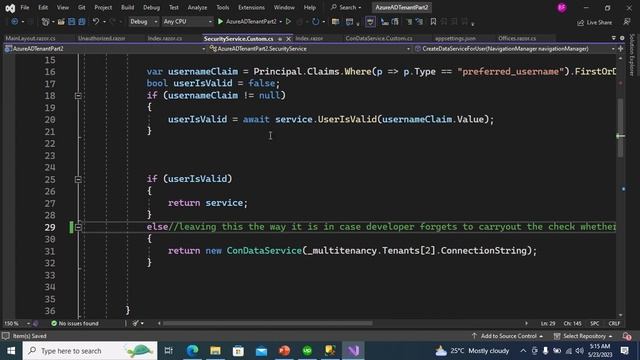Close the SecurityService.Custom.cs tab
Image resolution: width=640 pixels, height=360 pixels.
click(x=289, y=39)
